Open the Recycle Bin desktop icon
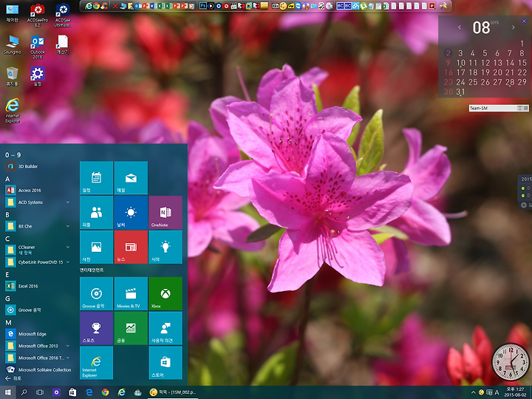Screen dimensions: 532x399 pyautogui.click(x=13, y=76)
